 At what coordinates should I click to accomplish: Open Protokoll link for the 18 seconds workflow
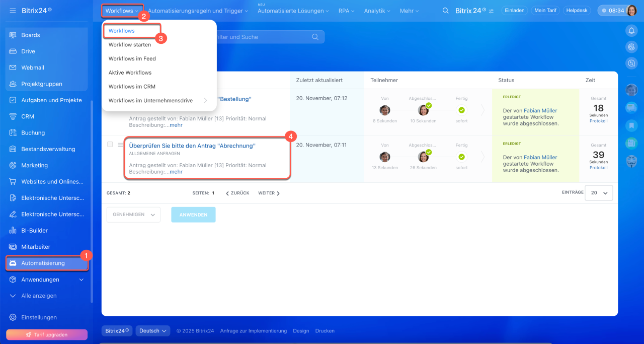pyautogui.click(x=599, y=121)
